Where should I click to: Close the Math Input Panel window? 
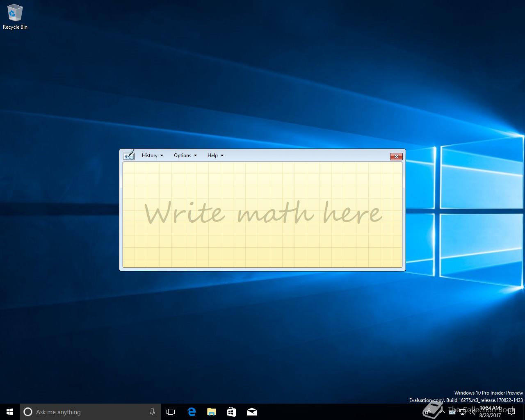point(396,156)
